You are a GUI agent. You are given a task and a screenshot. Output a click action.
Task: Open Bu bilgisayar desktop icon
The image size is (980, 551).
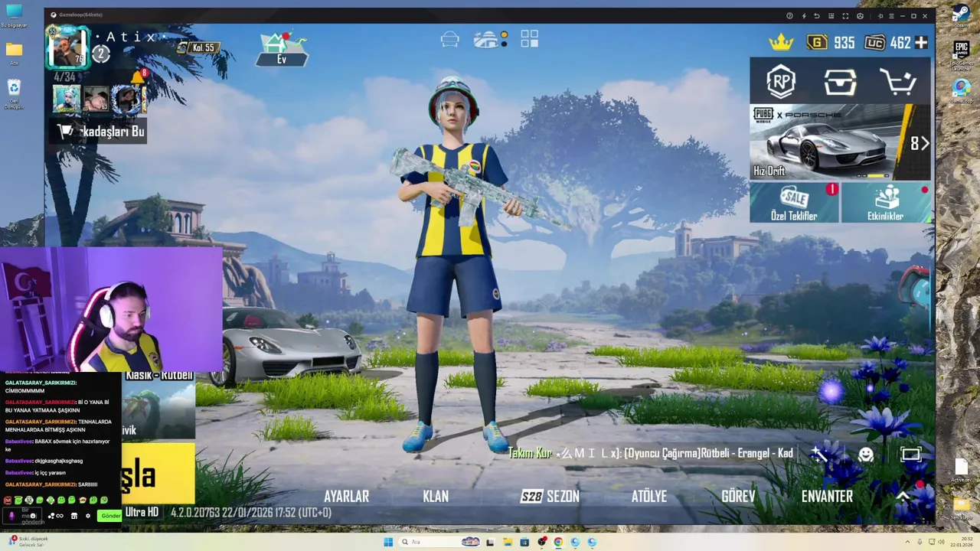tap(14, 16)
